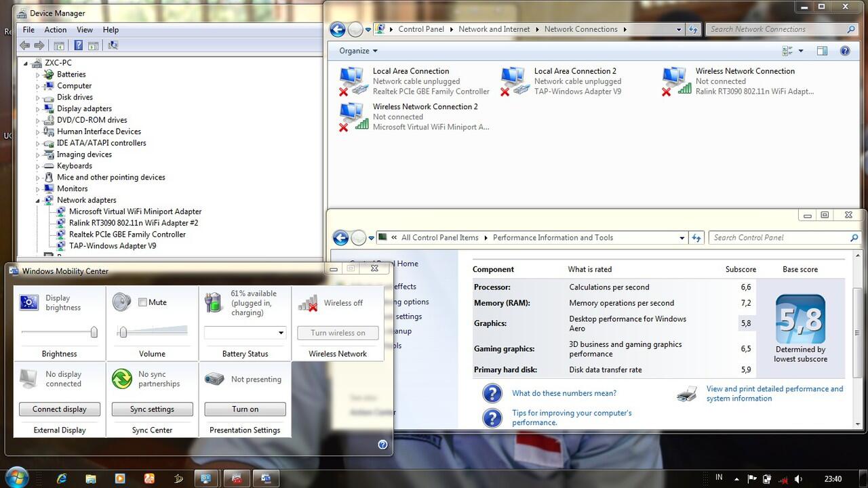
Task: Select Ralink RT3090 802.11n WiFi Adapter #2
Action: pyautogui.click(x=134, y=223)
